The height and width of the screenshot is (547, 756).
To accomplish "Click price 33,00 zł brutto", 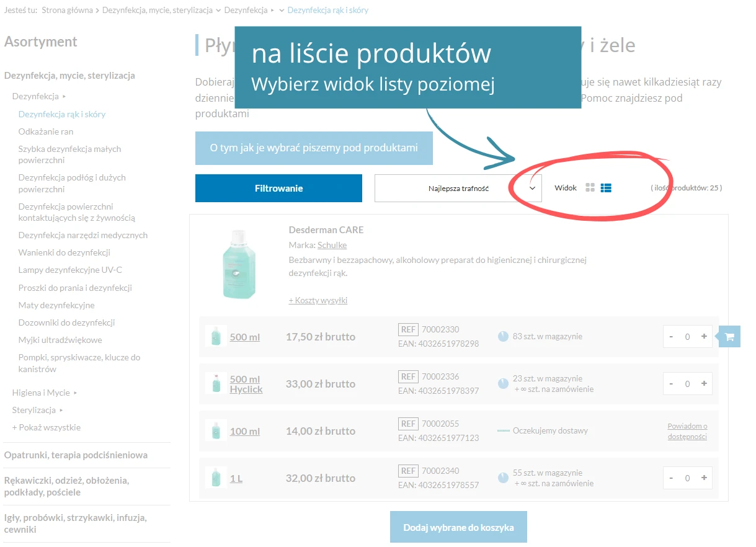I will (321, 384).
